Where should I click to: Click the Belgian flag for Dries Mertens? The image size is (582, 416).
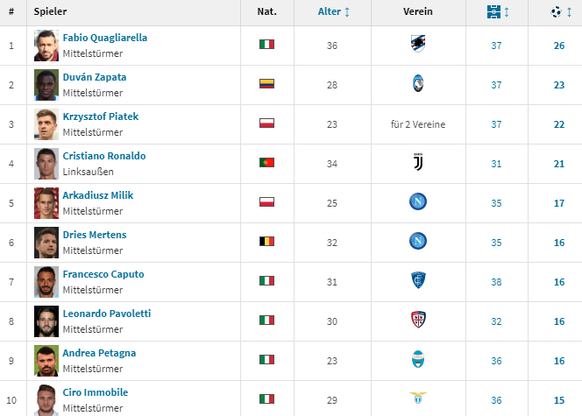click(267, 241)
